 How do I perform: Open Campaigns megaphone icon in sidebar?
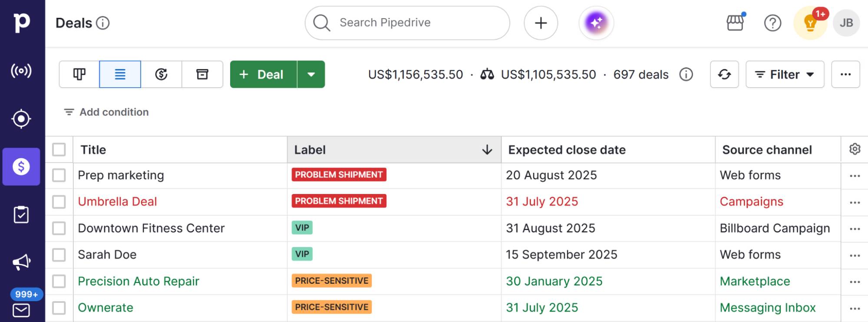(x=21, y=262)
